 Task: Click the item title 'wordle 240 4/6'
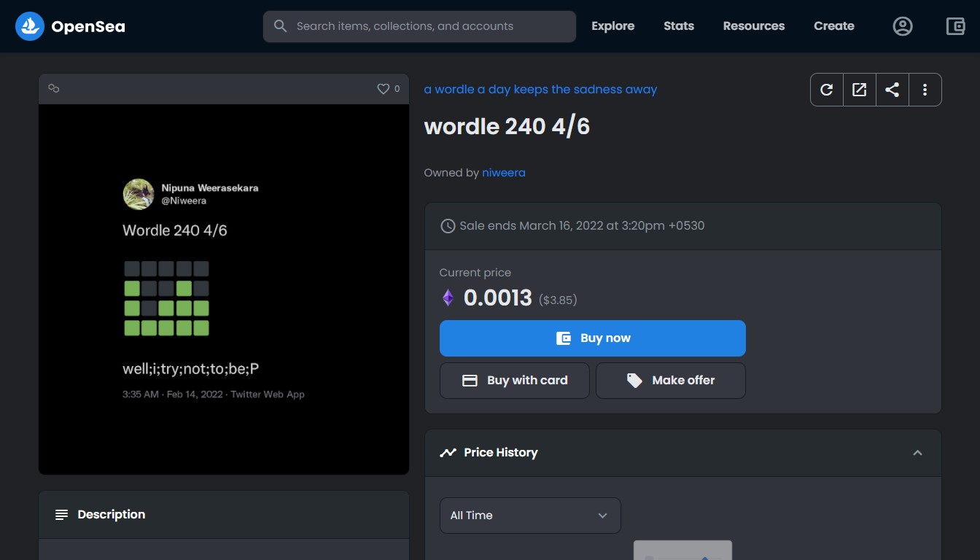[x=507, y=127]
